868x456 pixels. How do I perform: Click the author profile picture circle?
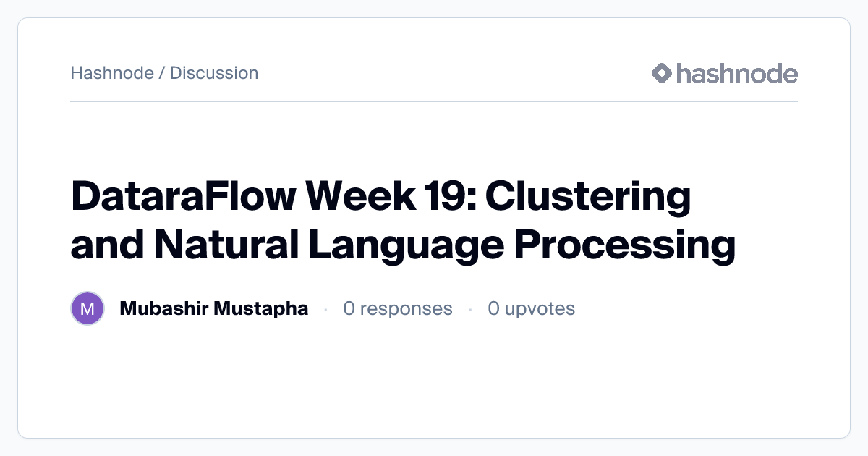[x=88, y=308]
